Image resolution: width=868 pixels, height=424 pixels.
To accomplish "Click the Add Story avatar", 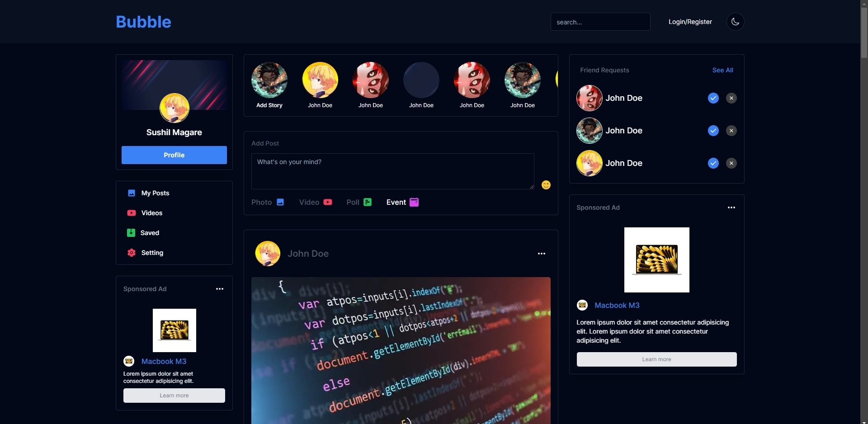I will point(269,80).
